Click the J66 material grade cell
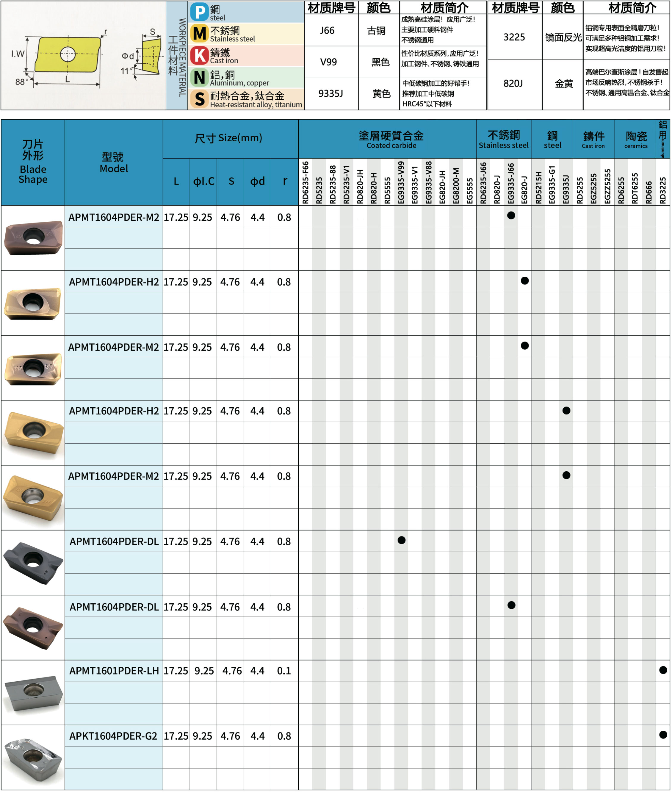 tap(327, 30)
